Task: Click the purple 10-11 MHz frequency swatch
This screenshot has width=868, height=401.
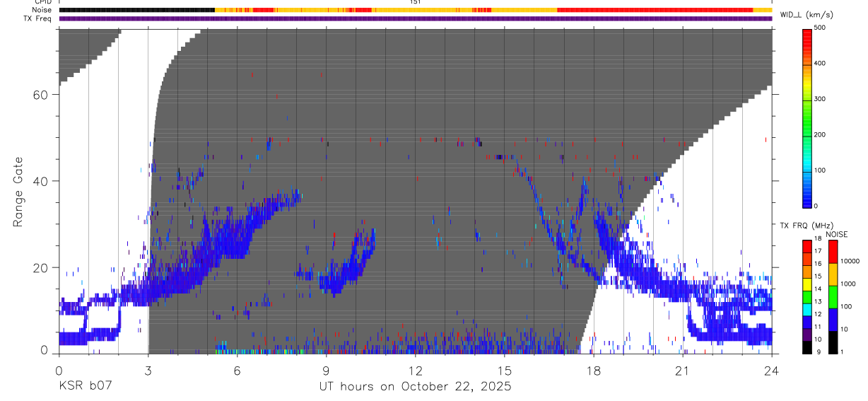Action: 807,334
